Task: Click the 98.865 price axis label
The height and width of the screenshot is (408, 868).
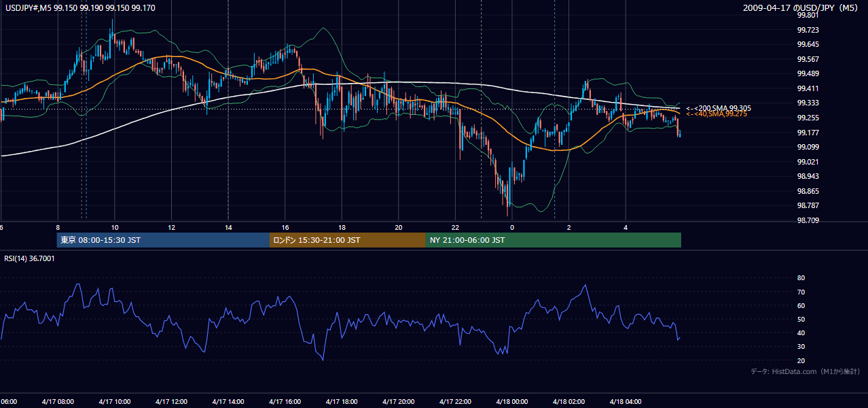Action: coord(808,191)
